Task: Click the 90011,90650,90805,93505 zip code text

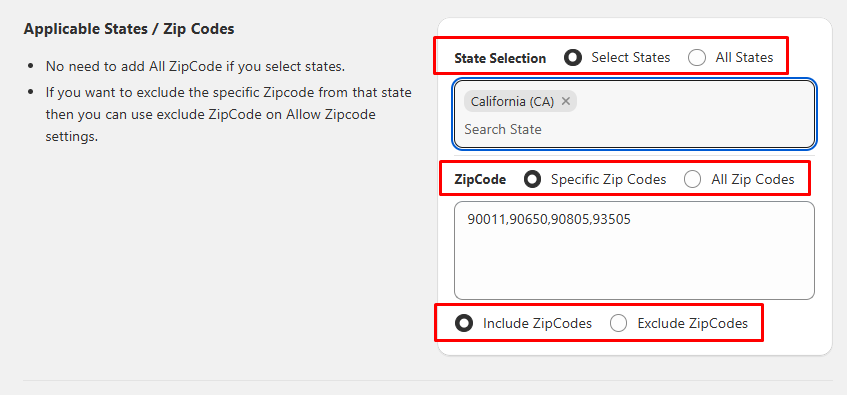Action: (x=549, y=219)
